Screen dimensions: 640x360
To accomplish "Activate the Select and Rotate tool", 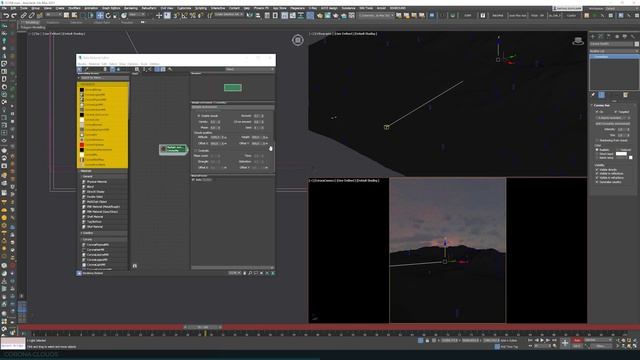I will 108,16.
